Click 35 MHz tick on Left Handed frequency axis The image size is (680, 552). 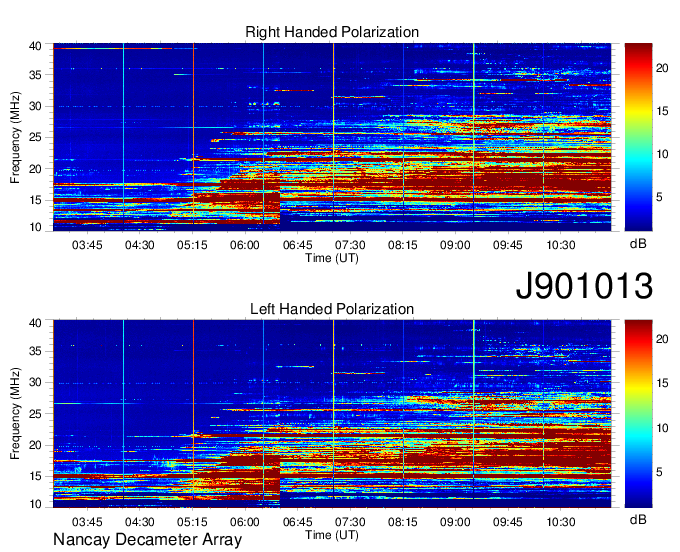pyautogui.click(x=35, y=351)
